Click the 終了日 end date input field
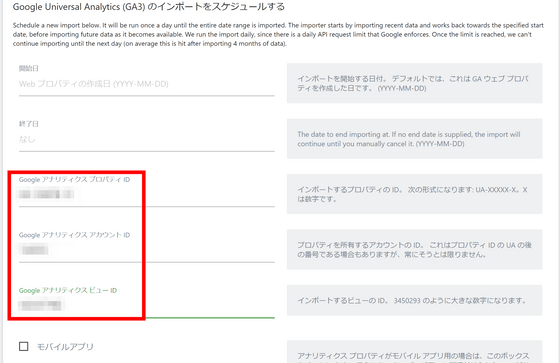The image size is (560, 363). [x=146, y=140]
